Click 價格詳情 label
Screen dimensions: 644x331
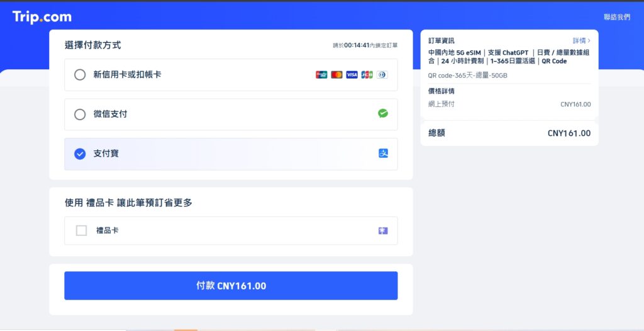[441, 91]
